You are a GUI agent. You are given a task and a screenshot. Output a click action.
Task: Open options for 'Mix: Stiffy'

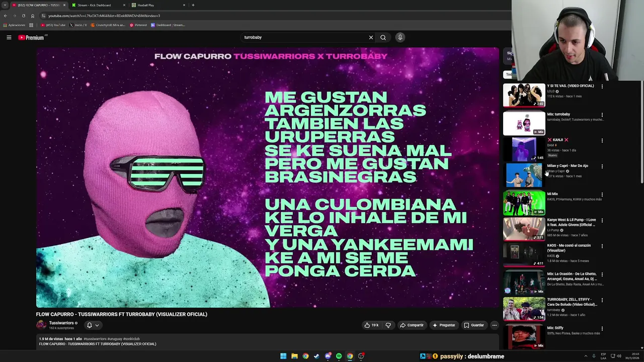[602, 329]
